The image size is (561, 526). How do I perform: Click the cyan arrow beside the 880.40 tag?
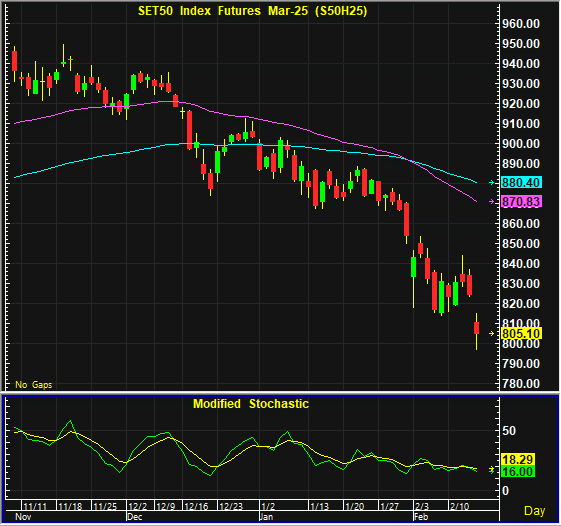pyautogui.click(x=492, y=182)
